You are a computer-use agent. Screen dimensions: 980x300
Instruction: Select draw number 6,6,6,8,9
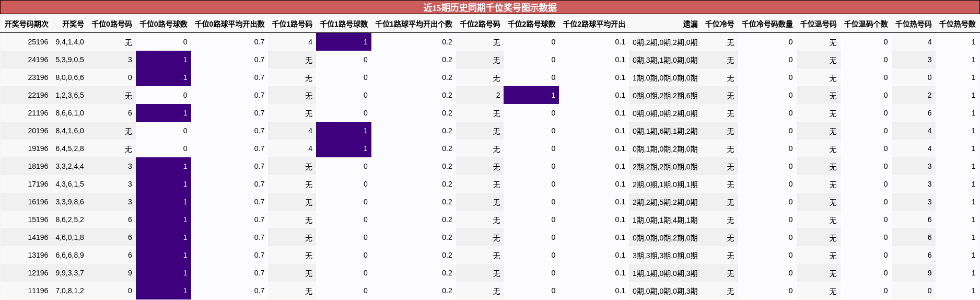click(70, 255)
